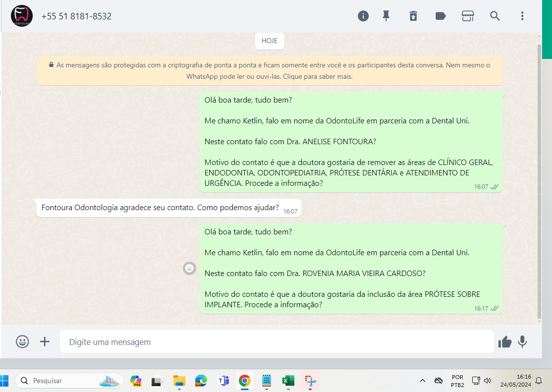The height and width of the screenshot is (392, 552).
Task: Open Excel from the taskbar
Action: pyautogui.click(x=288, y=381)
